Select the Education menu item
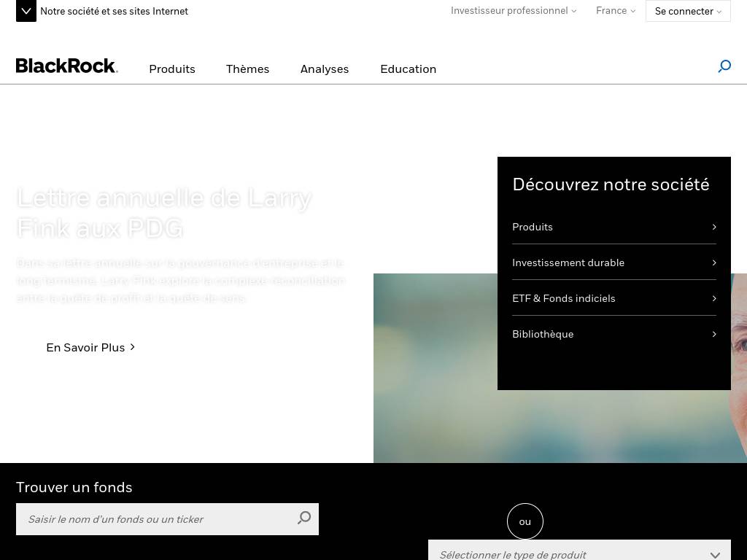Screen dimensions: 747x560 tap(408, 69)
